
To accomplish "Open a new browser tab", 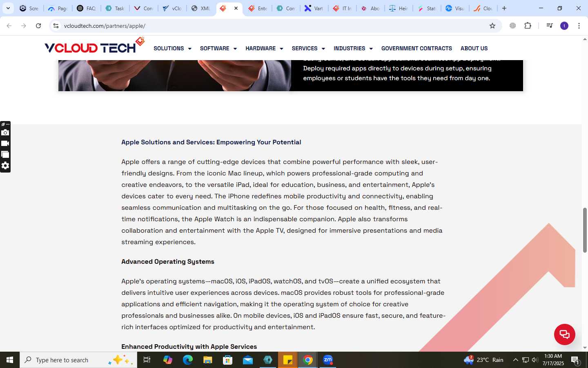I will (x=504, y=8).
